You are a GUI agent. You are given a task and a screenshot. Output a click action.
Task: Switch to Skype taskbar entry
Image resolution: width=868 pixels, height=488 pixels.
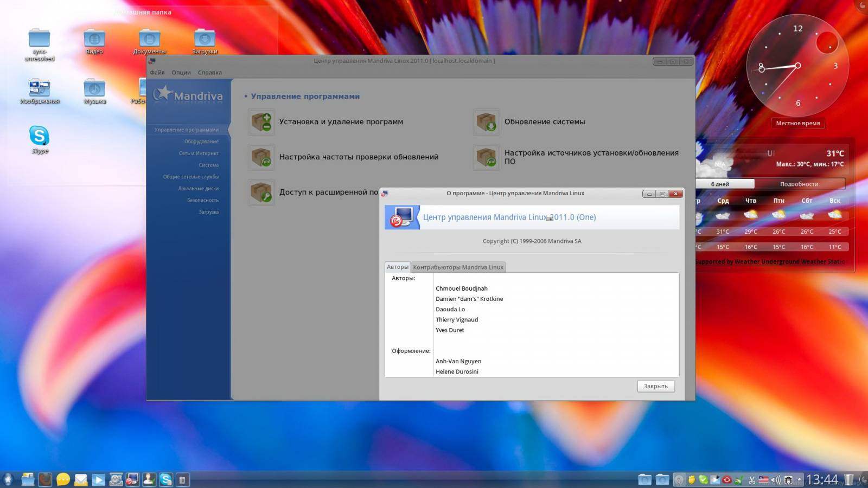[166, 479]
